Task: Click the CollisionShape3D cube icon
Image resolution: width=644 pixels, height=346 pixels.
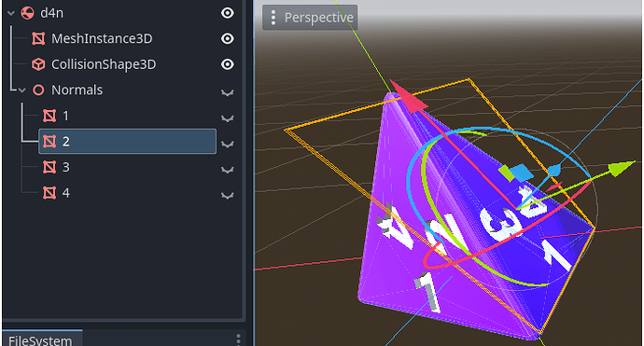Action: (x=38, y=64)
